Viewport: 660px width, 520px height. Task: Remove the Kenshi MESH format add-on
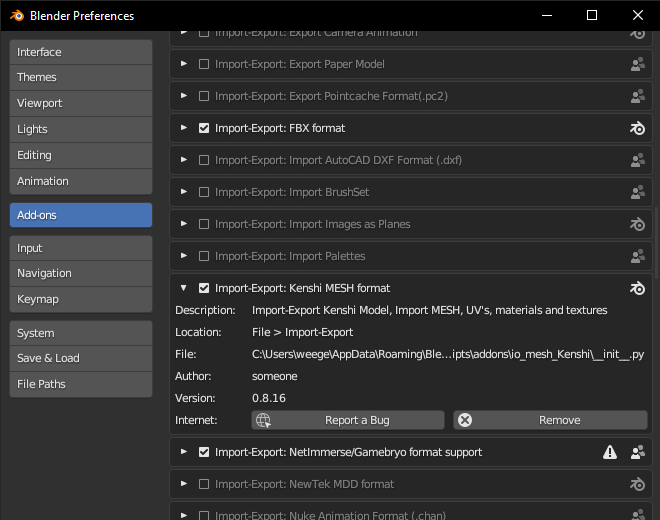click(x=550, y=420)
